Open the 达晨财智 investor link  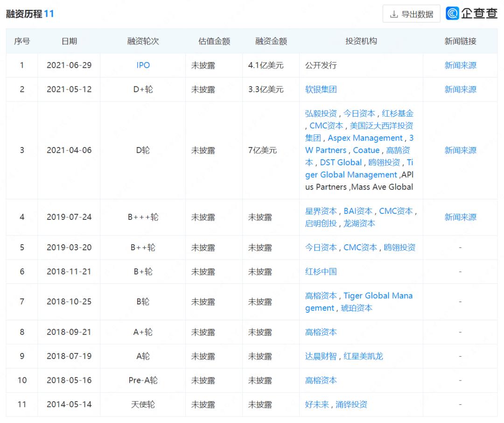click(x=320, y=356)
